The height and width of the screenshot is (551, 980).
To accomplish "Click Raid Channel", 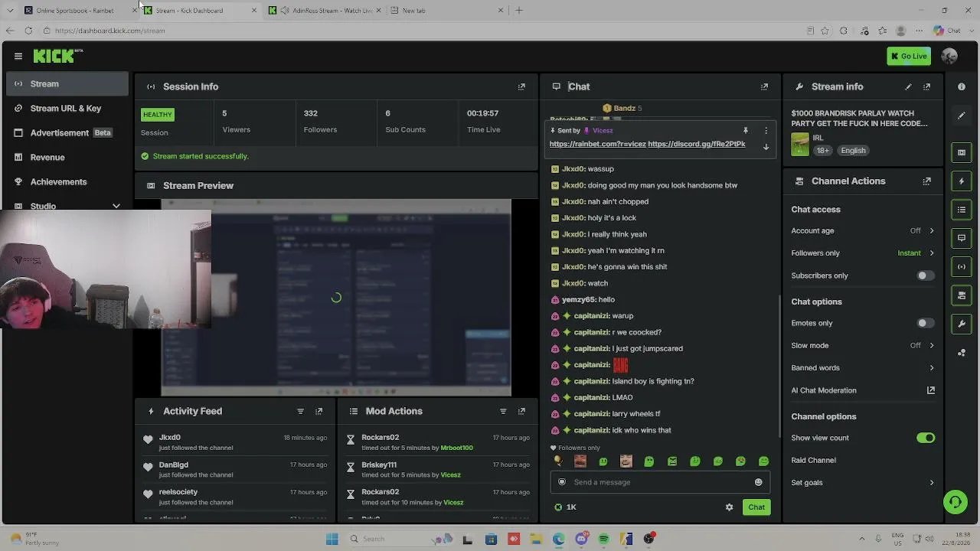I will point(813,461).
